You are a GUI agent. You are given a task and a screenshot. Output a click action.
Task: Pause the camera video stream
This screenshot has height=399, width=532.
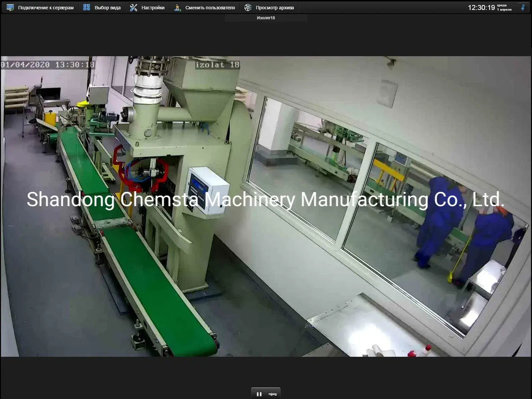[x=259, y=394]
